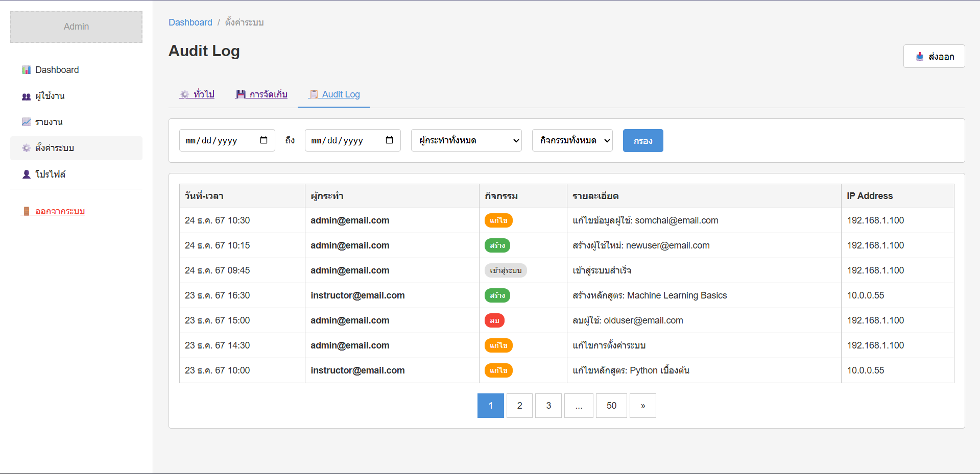Open the end date calendar picker icon
The image size is (980, 474).
pos(389,140)
